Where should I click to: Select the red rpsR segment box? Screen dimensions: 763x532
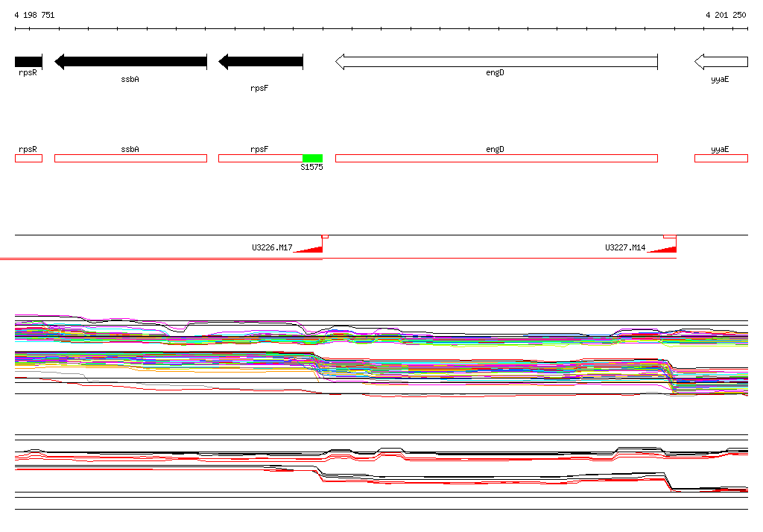click(x=29, y=158)
